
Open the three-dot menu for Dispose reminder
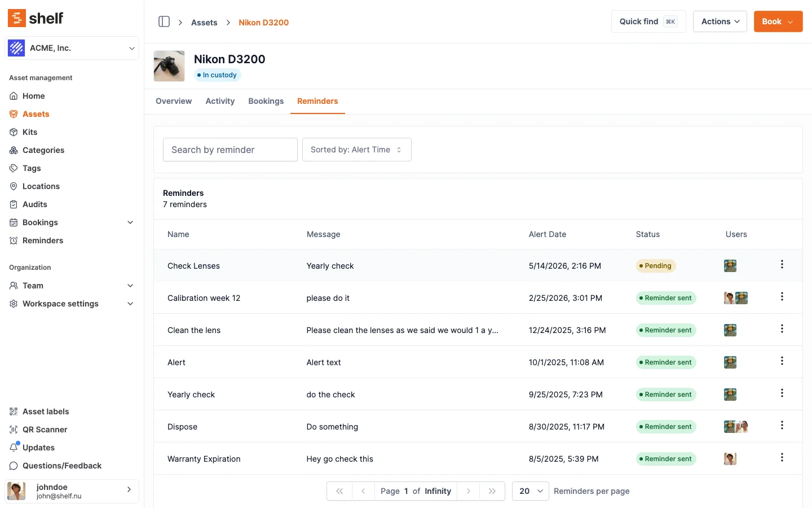click(782, 426)
